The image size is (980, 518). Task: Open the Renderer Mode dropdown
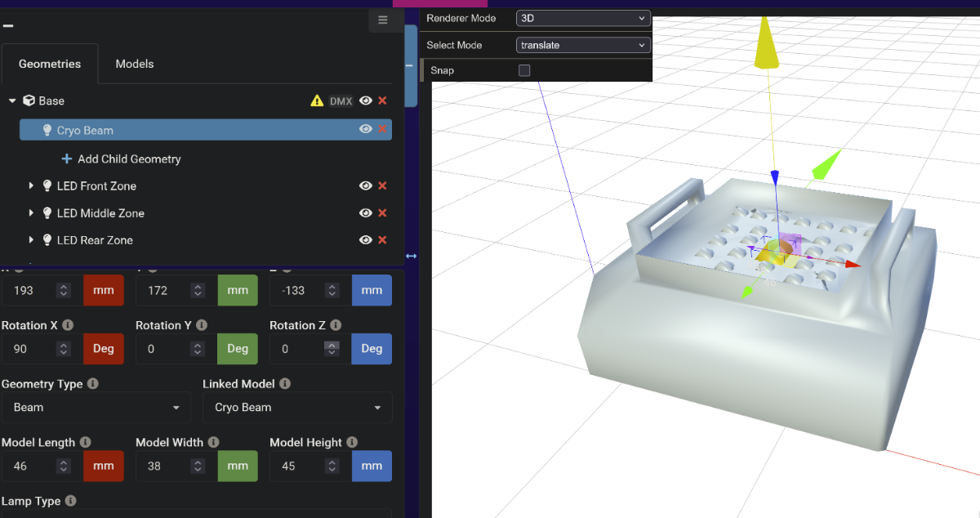(583, 18)
